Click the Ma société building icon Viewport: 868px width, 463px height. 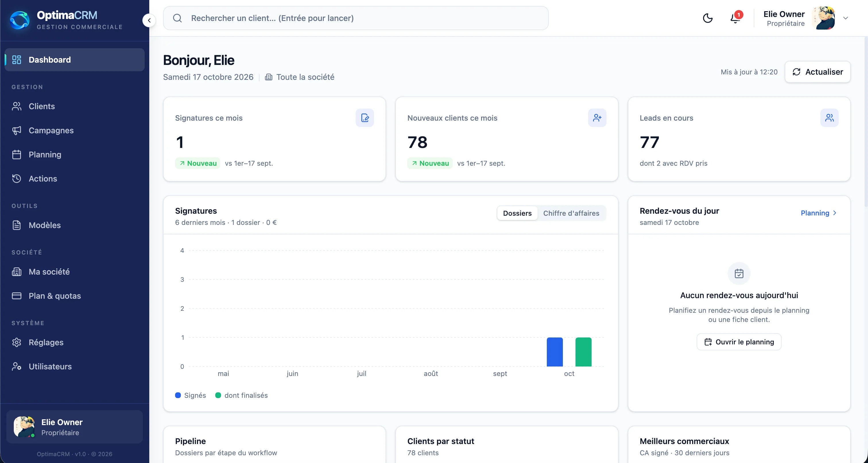click(x=17, y=271)
